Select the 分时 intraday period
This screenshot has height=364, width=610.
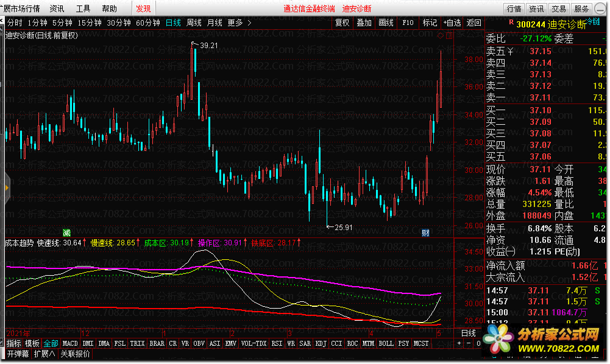click(x=15, y=23)
